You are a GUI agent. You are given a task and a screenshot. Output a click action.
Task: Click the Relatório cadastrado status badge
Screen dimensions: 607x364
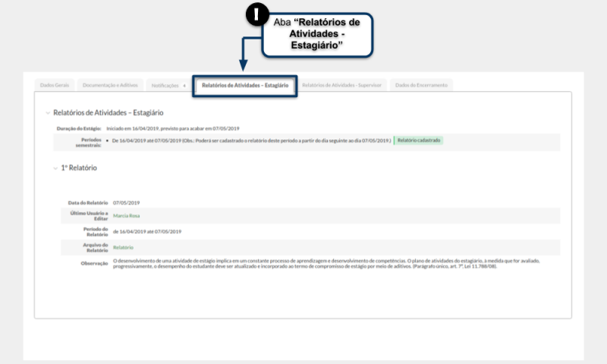419,140
